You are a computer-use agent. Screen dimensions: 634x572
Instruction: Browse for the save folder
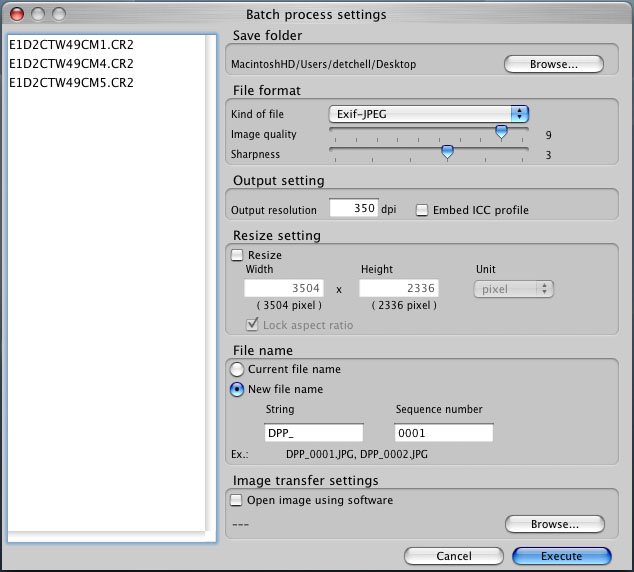(554, 64)
